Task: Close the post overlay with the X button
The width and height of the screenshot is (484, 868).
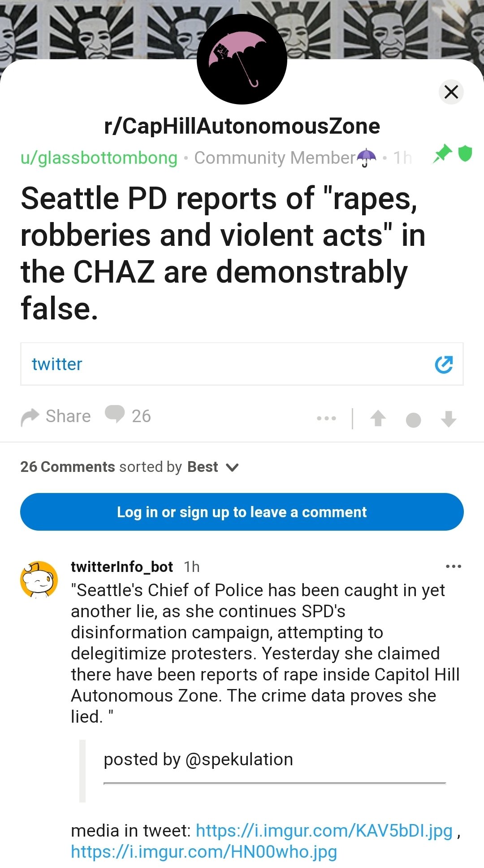Action: (x=451, y=92)
